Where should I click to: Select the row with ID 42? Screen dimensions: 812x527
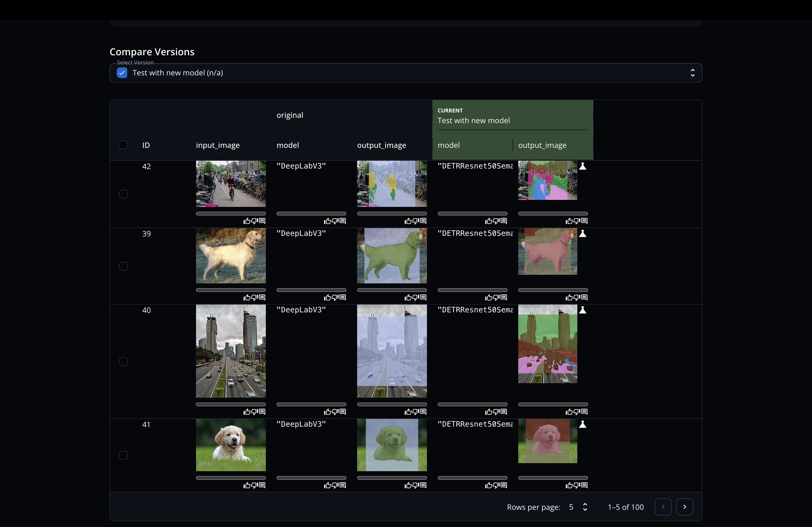[124, 194]
